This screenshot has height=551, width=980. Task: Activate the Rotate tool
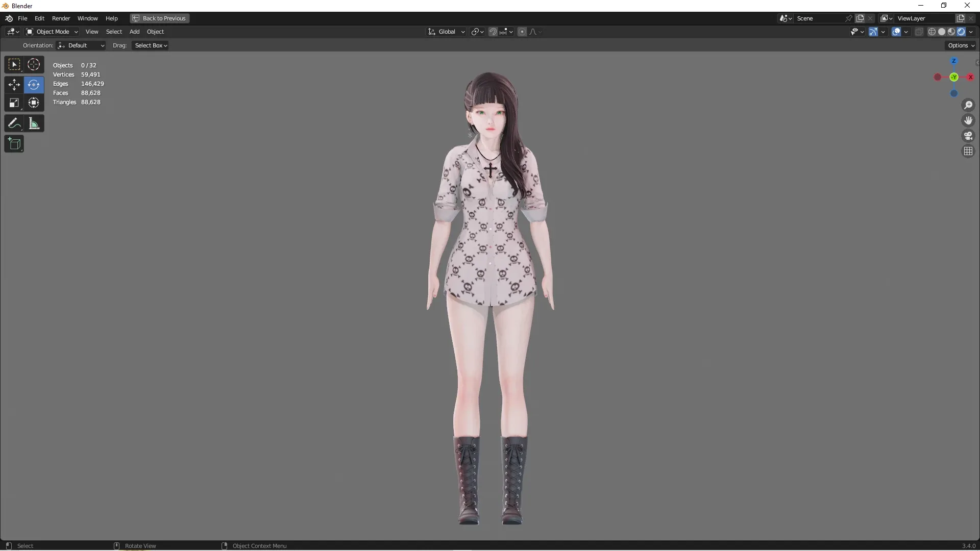[34, 85]
